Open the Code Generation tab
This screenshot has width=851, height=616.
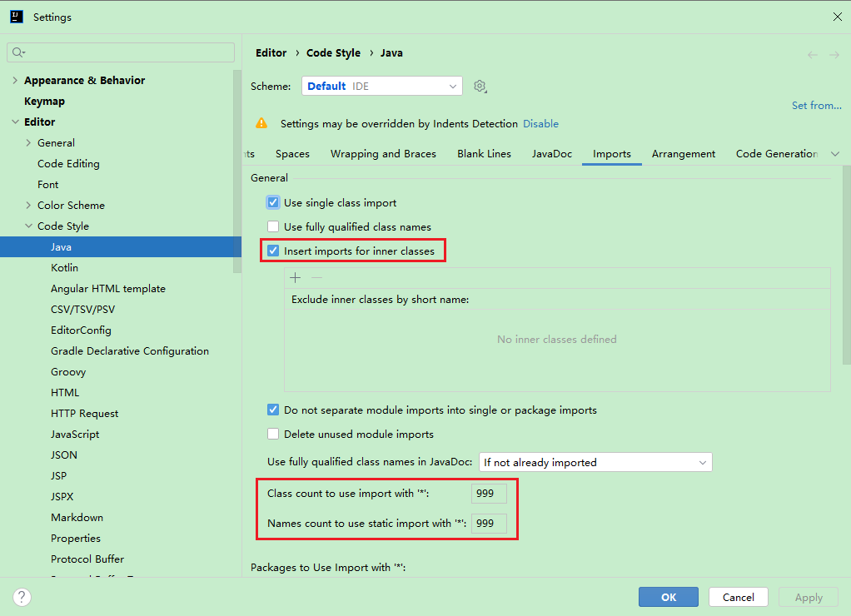[776, 154]
